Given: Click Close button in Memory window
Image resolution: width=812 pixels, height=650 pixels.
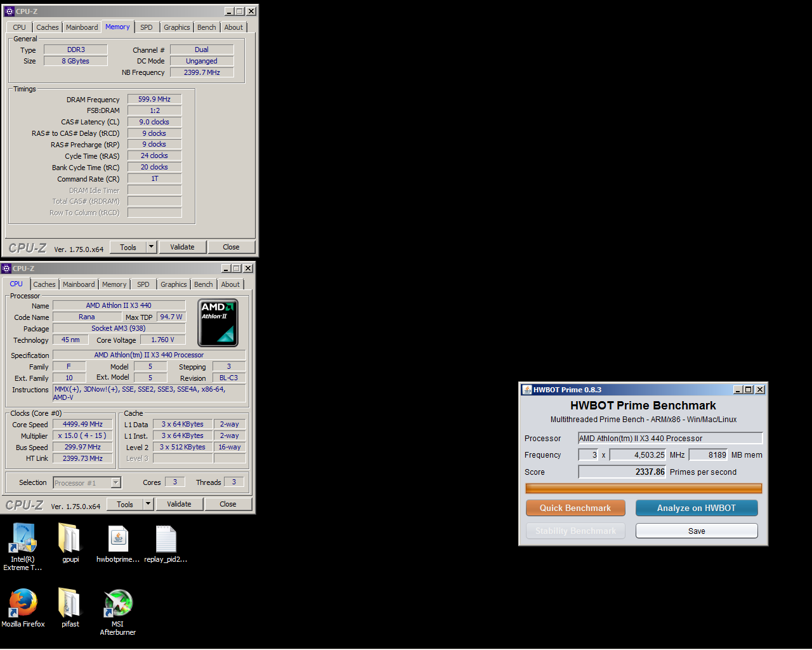Looking at the screenshot, I should (231, 247).
